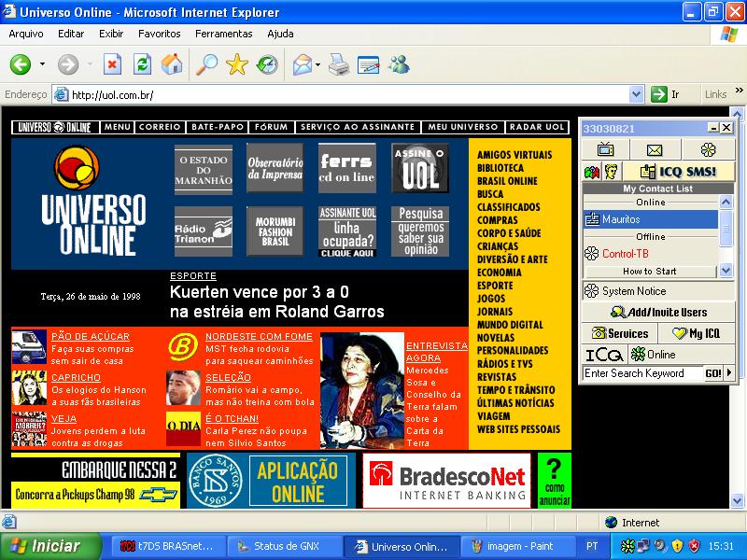Open the Ferramentas menu
Image resolution: width=747 pixels, height=560 pixels.
tap(223, 34)
